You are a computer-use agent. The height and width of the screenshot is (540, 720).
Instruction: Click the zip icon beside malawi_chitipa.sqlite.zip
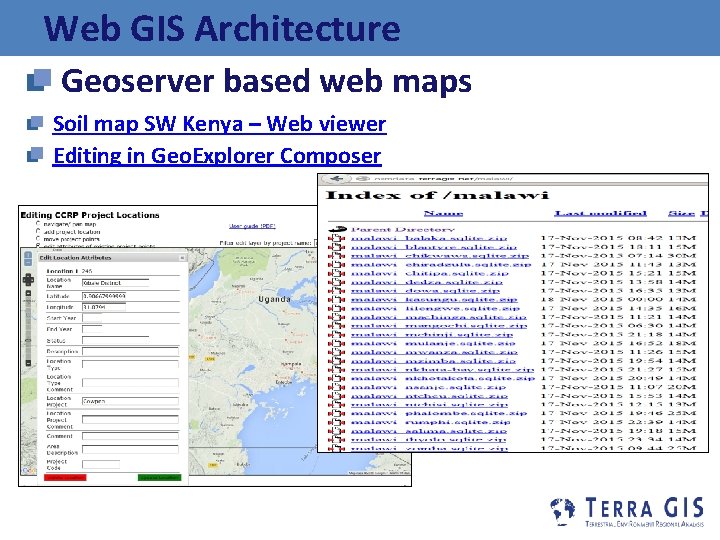pyautogui.click(x=337, y=273)
